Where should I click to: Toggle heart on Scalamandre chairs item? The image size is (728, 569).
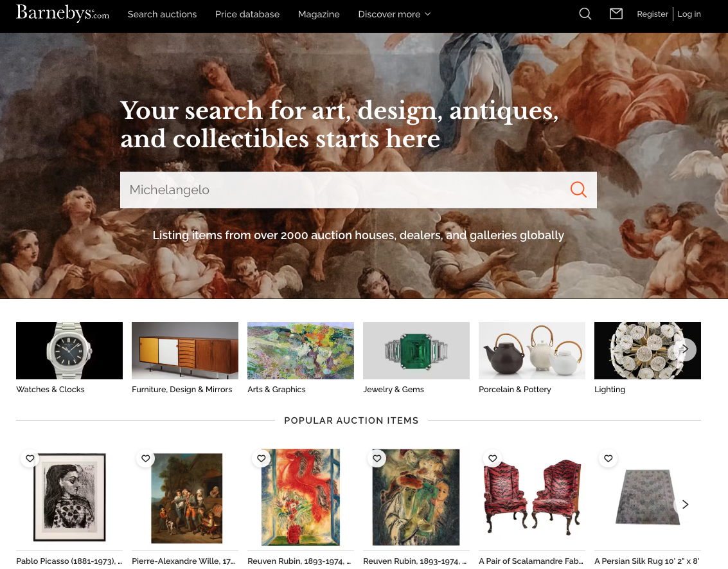click(493, 458)
